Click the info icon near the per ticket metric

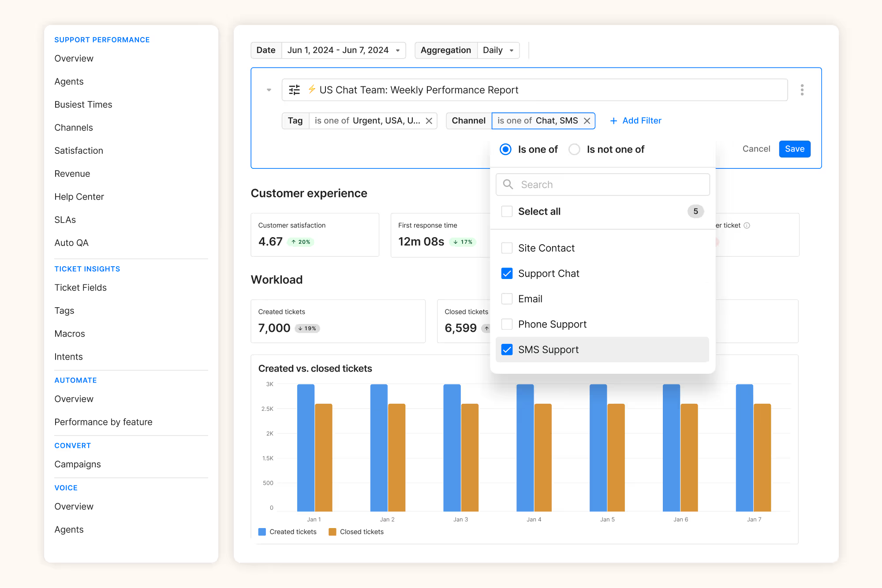click(x=747, y=225)
